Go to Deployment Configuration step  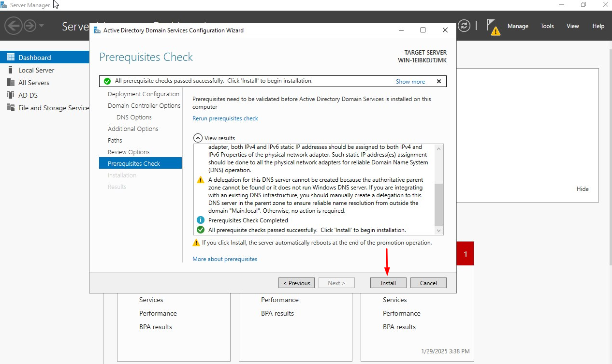(x=144, y=94)
